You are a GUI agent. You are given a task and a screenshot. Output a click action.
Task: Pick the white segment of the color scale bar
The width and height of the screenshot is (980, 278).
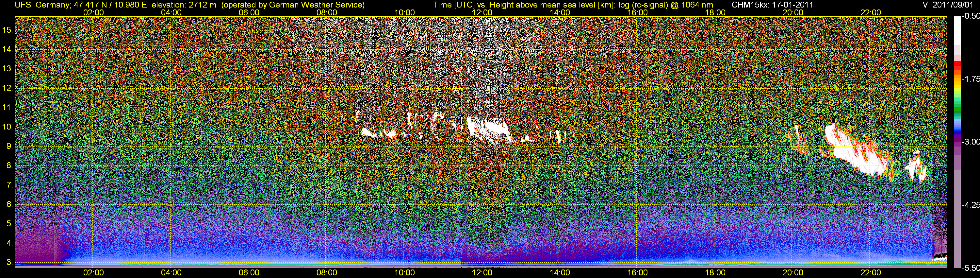(x=957, y=31)
